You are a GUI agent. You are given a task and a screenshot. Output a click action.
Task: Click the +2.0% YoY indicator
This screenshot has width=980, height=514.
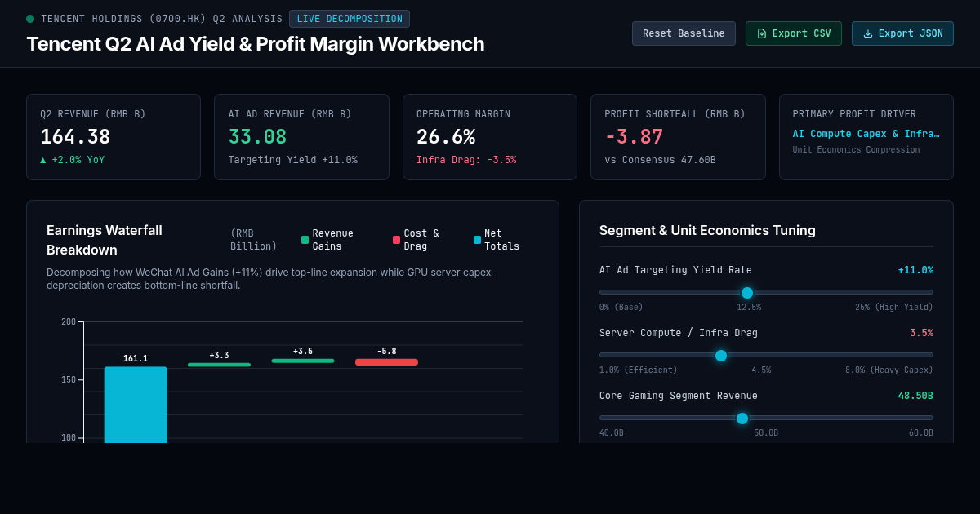(x=73, y=160)
